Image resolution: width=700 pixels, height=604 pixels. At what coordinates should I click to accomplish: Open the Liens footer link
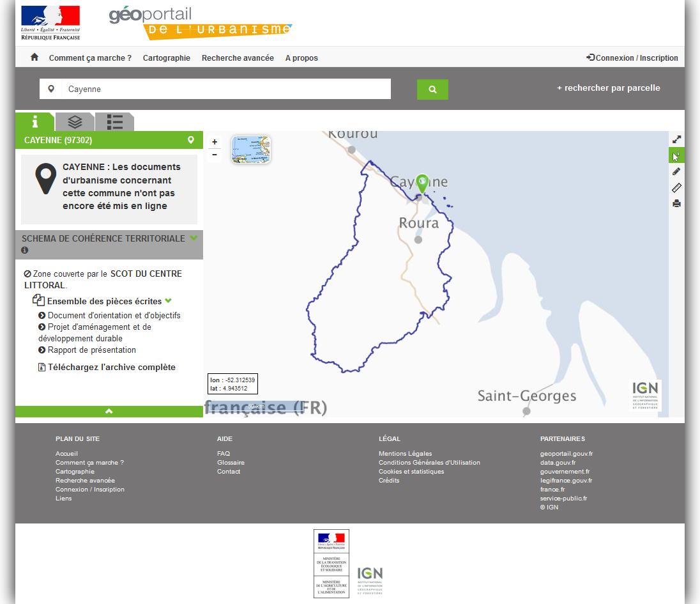63,498
